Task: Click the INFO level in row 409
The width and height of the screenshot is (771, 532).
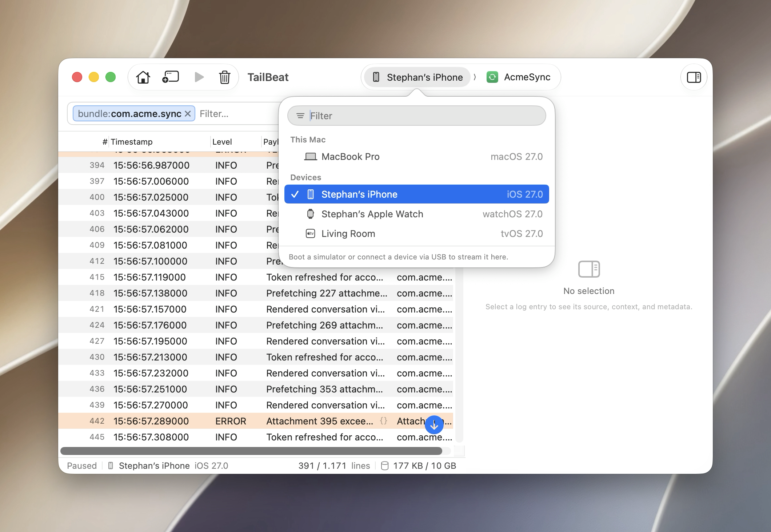Action: (x=226, y=245)
